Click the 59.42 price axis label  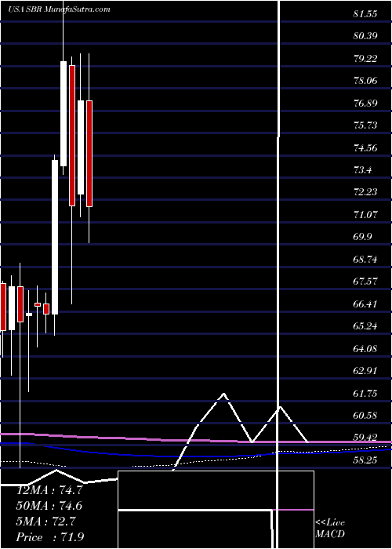(x=365, y=438)
